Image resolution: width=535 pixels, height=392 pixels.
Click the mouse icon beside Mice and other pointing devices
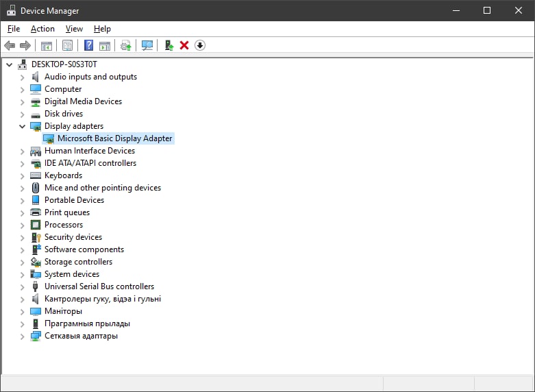pos(36,188)
